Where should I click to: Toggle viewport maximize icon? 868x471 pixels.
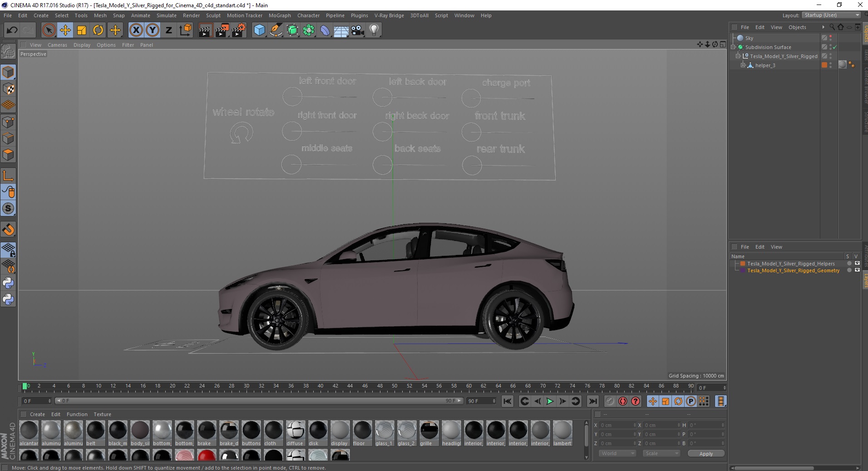[723, 44]
